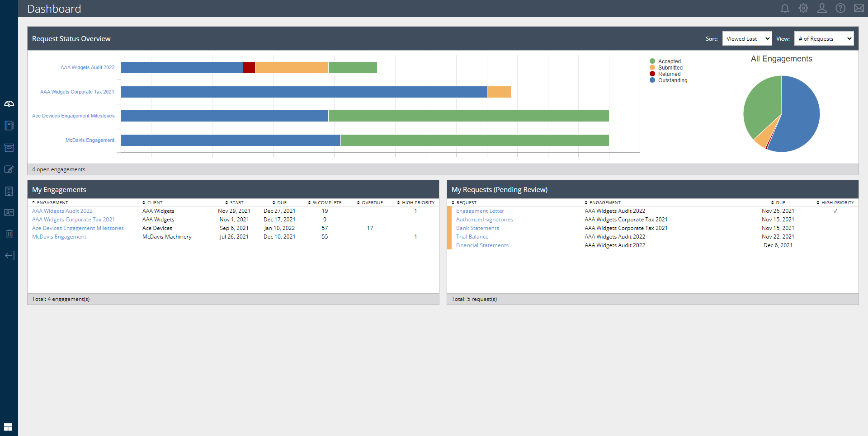This screenshot has width=868, height=436.
Task: Open the AAA Widgets Audit 2022 engagement
Action: [x=62, y=211]
